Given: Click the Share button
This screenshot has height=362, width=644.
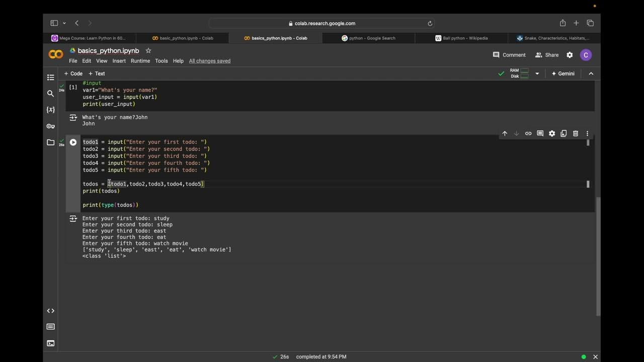Looking at the screenshot, I should (x=547, y=55).
